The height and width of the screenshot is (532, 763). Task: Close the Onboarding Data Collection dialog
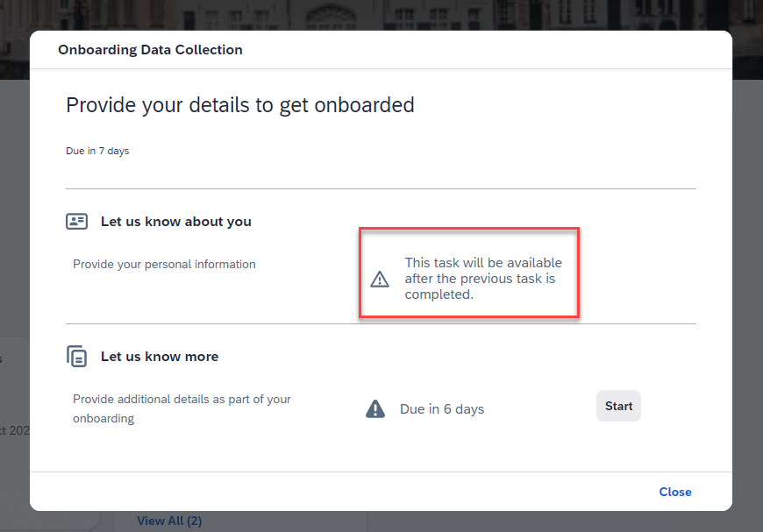tap(675, 492)
